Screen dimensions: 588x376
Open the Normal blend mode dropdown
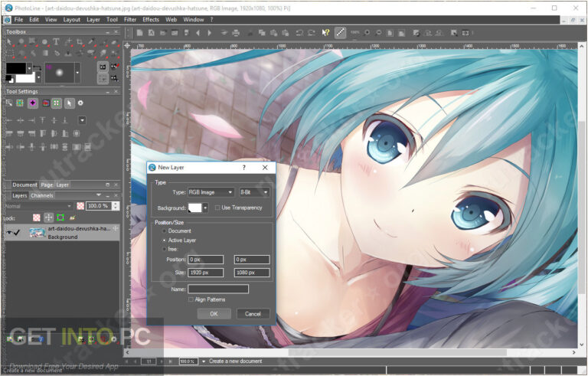click(x=38, y=206)
